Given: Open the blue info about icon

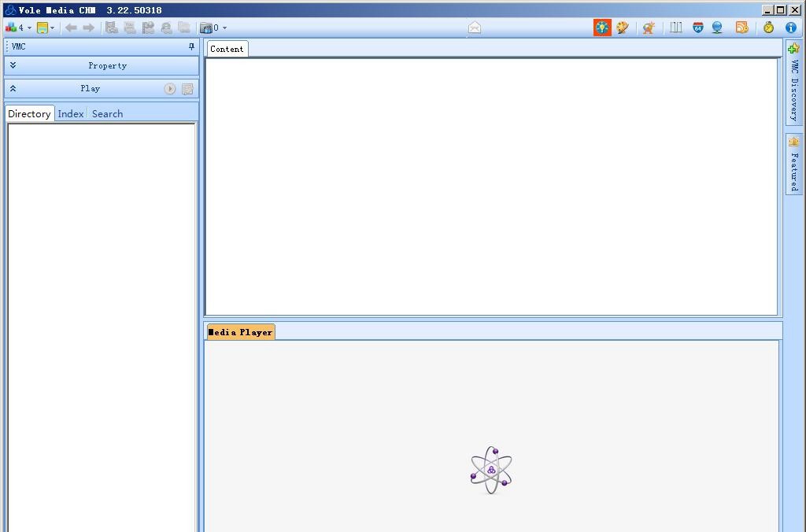Looking at the screenshot, I should coord(791,28).
